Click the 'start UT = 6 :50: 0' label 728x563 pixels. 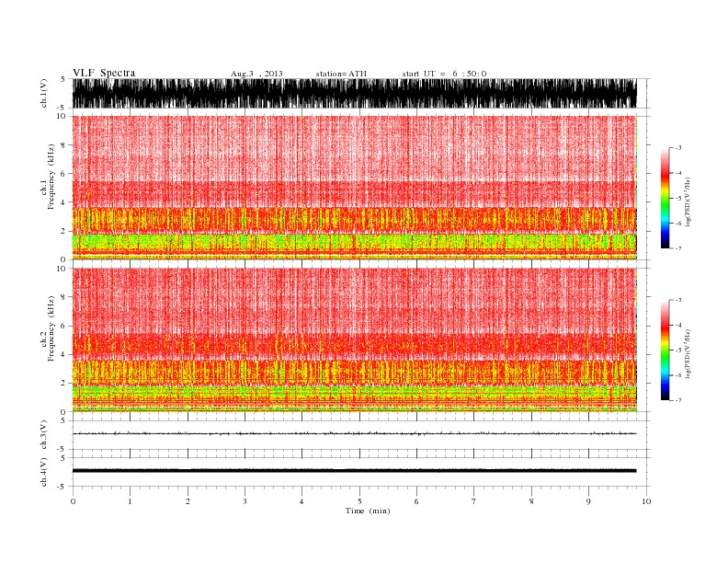point(444,74)
